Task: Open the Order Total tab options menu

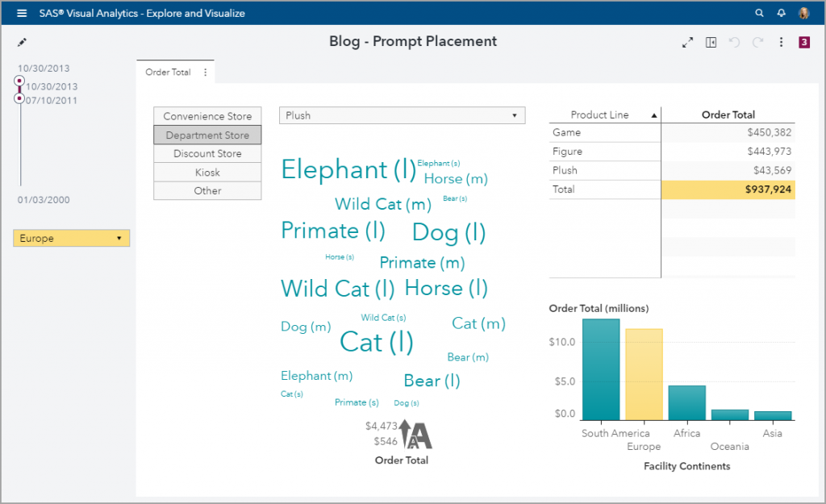Action: 205,73
